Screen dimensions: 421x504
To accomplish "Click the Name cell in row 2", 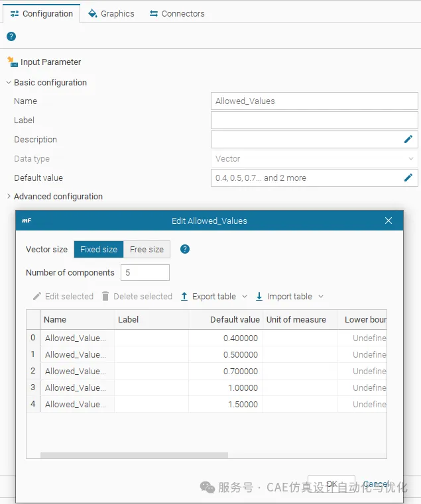I will point(78,371).
